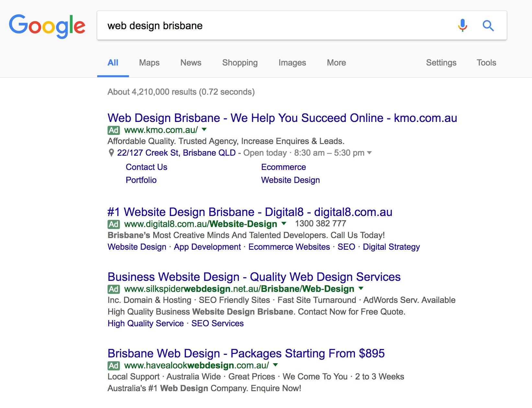
Task: Click the blue search magnifier icon
Action: point(488,25)
